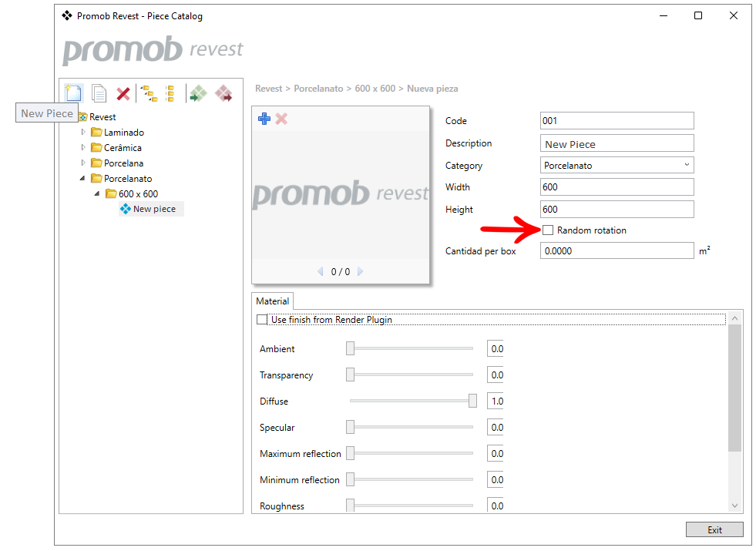
Task: Expand the Cerâmica tree node
Action: click(83, 147)
